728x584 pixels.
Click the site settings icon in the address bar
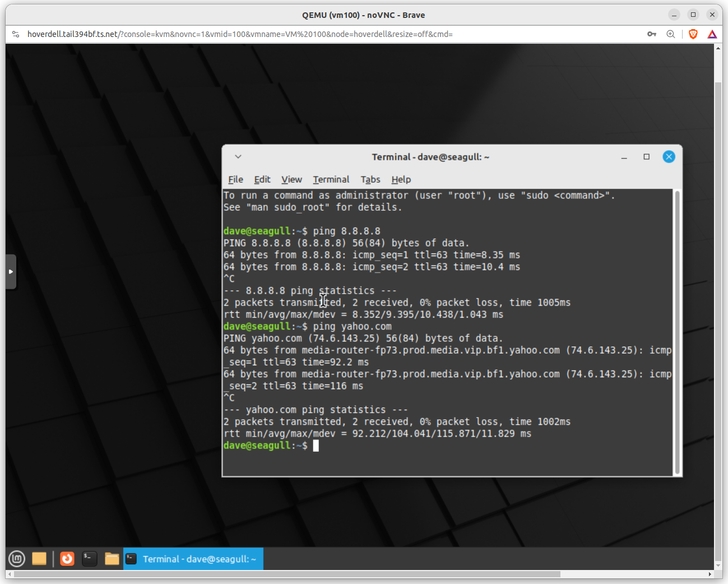pyautogui.click(x=16, y=34)
